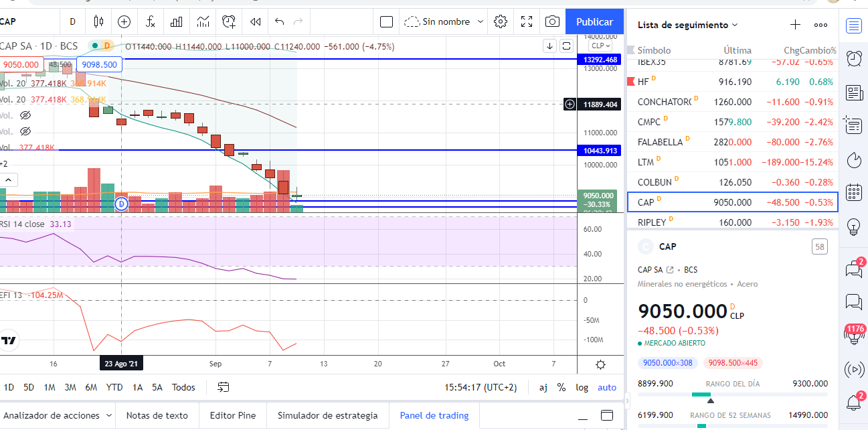Undo the last chart action
The height and width of the screenshot is (430, 868).
(x=280, y=21)
